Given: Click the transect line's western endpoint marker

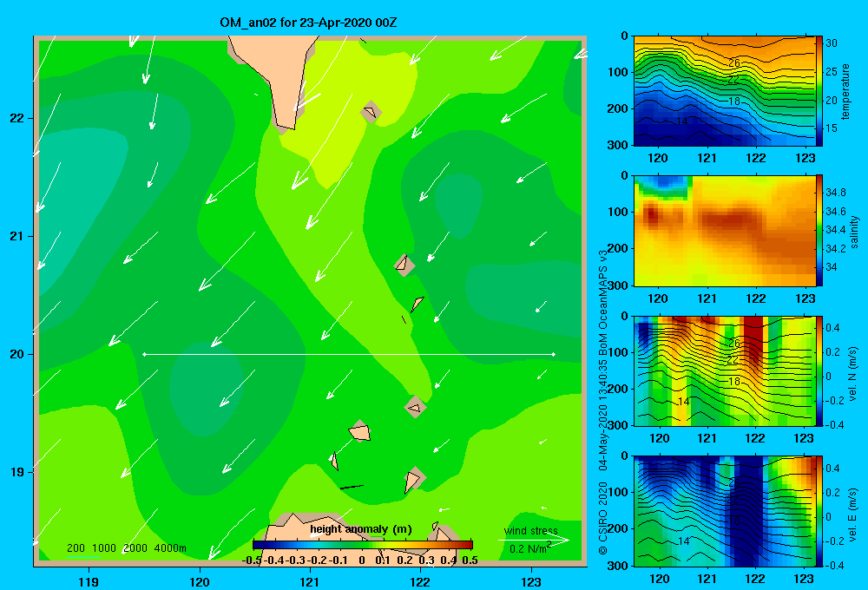Looking at the screenshot, I should (144, 354).
